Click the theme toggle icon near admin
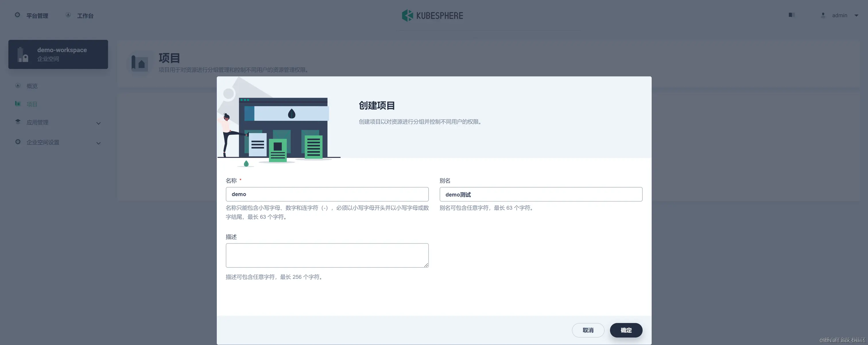868x345 pixels. (792, 15)
